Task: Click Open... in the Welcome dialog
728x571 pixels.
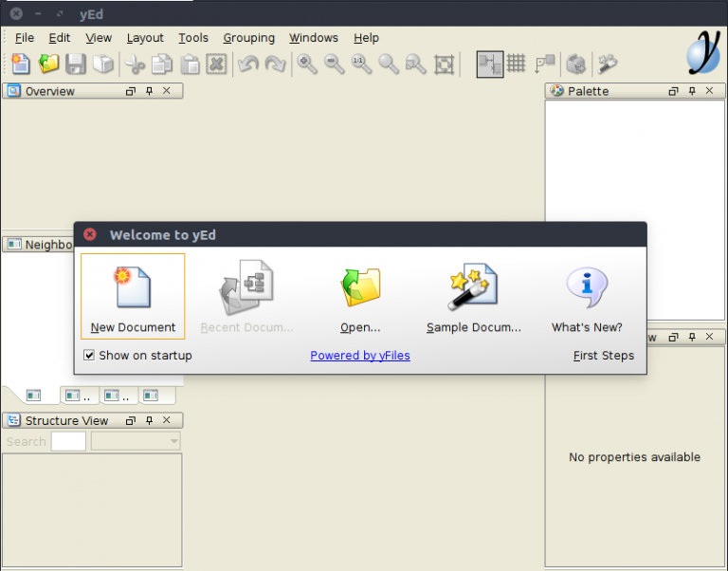Action: click(360, 297)
